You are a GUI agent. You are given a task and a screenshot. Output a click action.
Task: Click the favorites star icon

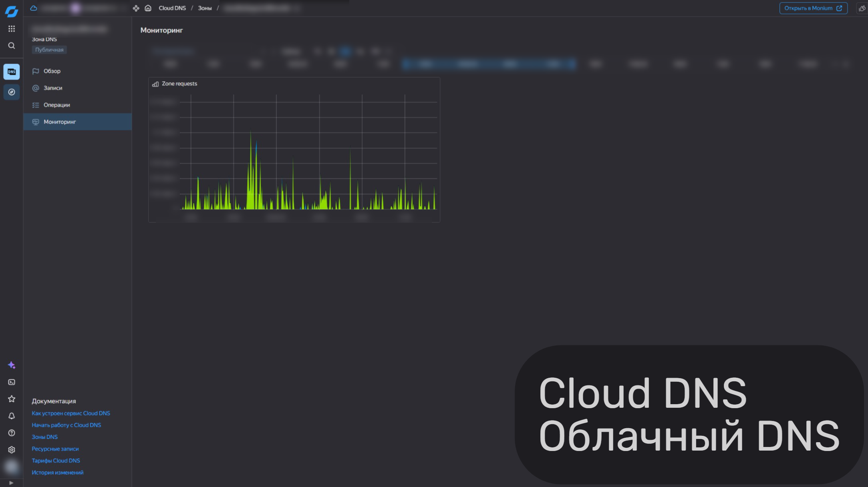click(12, 399)
